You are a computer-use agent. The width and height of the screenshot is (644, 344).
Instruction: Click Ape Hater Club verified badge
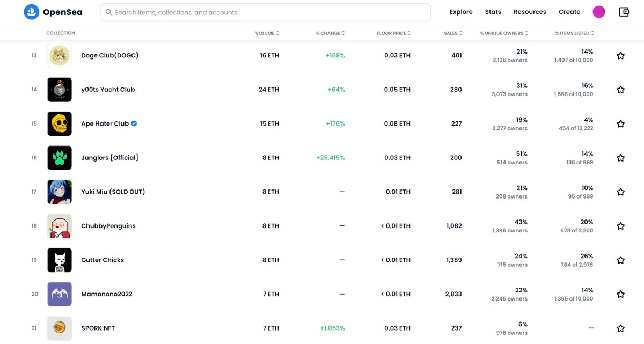click(x=134, y=123)
